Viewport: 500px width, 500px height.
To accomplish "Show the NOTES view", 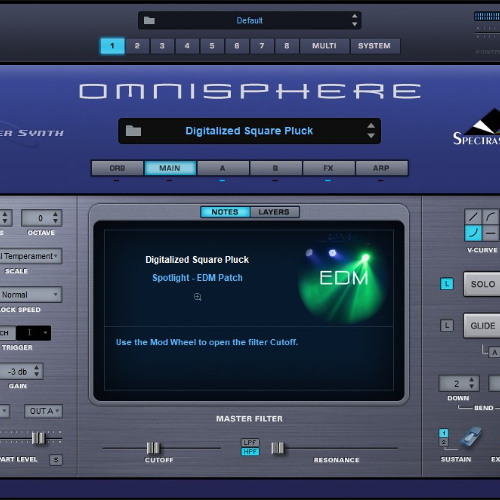I will pyautogui.click(x=225, y=212).
